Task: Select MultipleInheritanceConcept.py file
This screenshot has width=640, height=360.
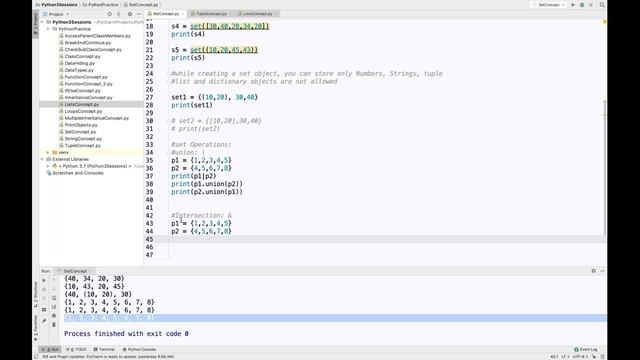Action: 97,118
